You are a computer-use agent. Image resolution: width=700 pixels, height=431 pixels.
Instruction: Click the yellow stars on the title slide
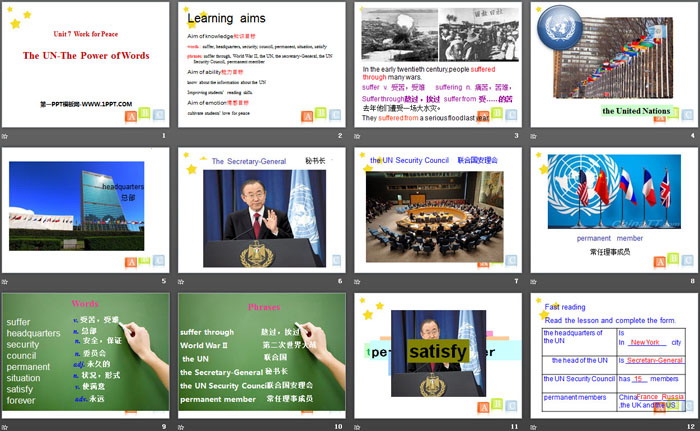[20, 14]
